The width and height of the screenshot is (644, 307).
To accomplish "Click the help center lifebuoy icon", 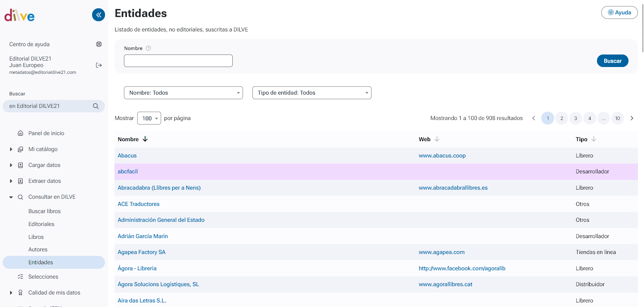I will [x=99, y=44].
